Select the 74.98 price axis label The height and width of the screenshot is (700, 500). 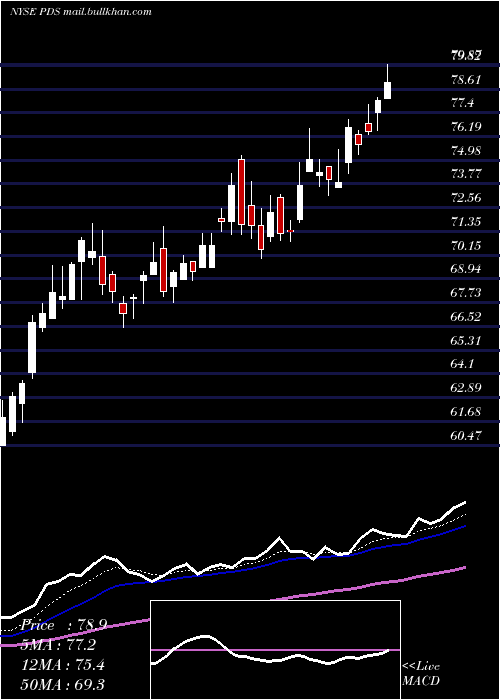466,150
